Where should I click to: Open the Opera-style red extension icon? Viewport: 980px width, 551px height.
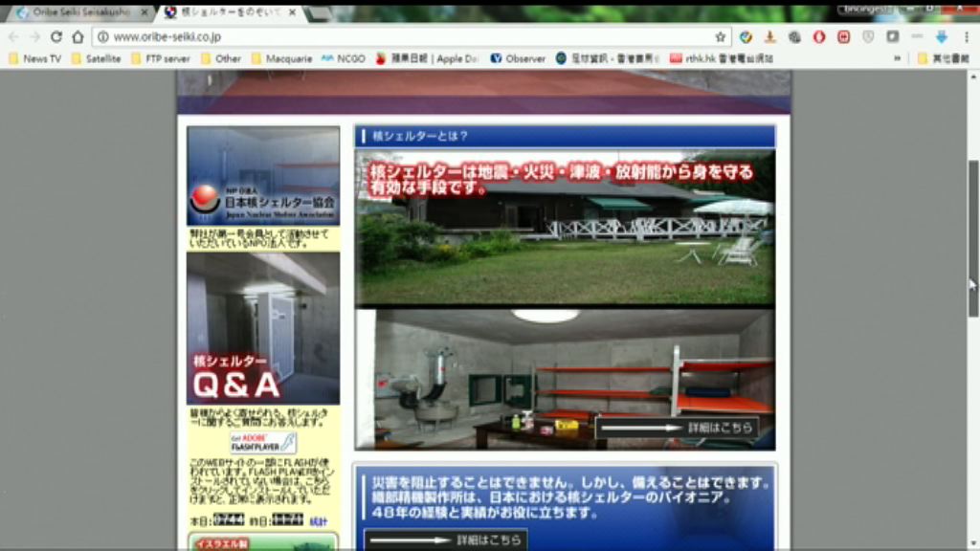819,36
